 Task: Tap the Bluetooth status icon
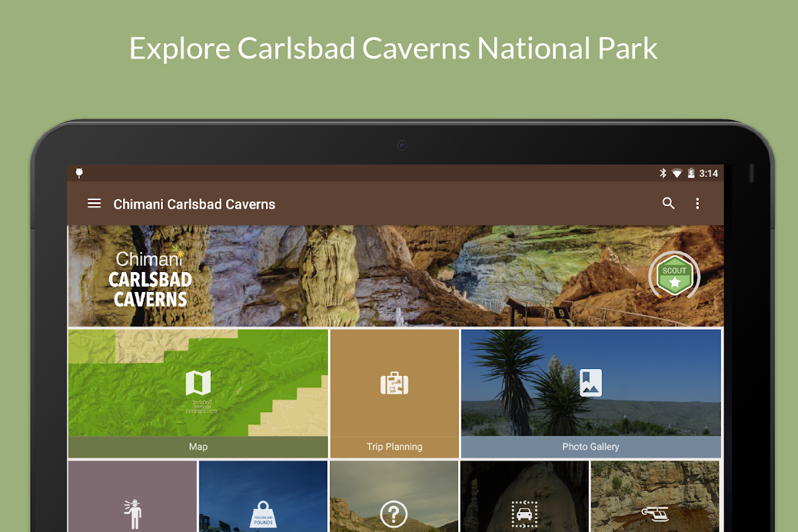[662, 173]
